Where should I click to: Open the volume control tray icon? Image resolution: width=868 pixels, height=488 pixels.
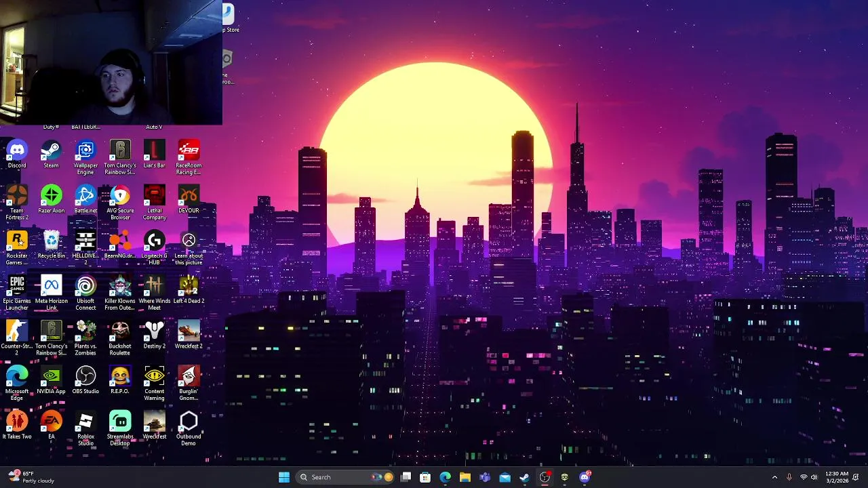(814, 477)
